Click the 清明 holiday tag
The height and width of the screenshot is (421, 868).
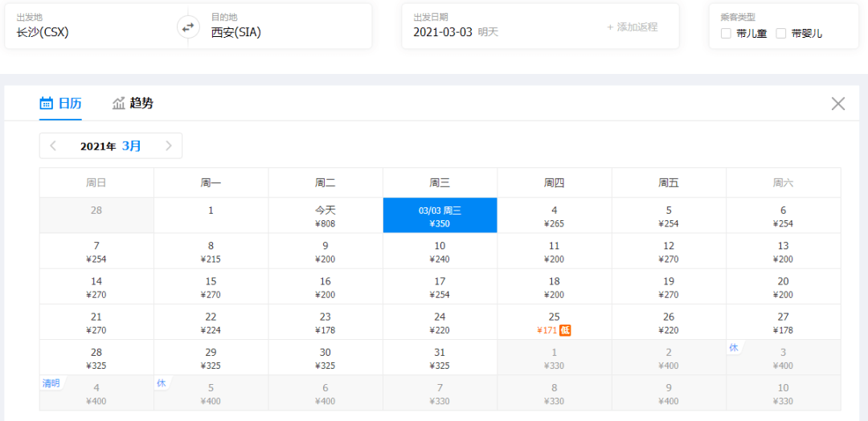[51, 383]
